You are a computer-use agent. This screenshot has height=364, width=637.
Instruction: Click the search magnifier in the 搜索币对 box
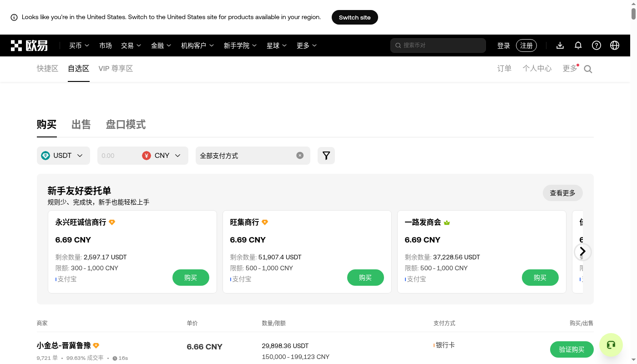pos(398,45)
